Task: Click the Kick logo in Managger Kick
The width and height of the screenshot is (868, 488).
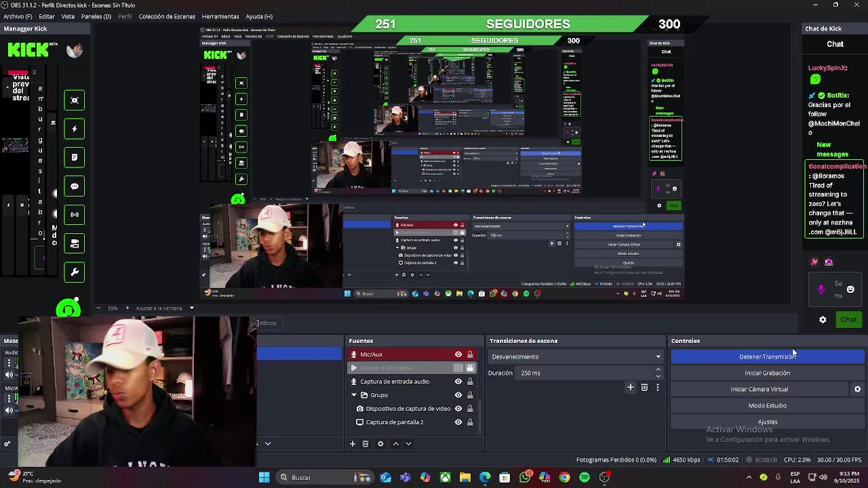Action: pyautogui.click(x=28, y=49)
